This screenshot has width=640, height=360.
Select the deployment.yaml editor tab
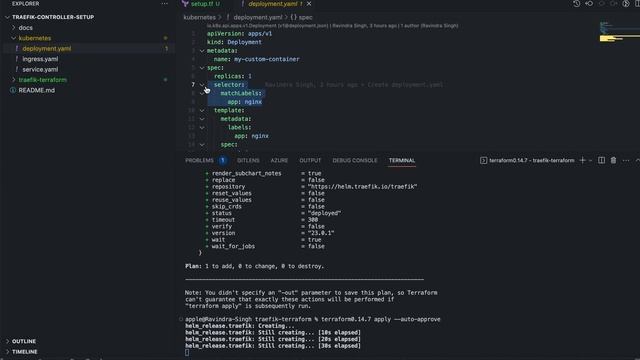click(272, 4)
